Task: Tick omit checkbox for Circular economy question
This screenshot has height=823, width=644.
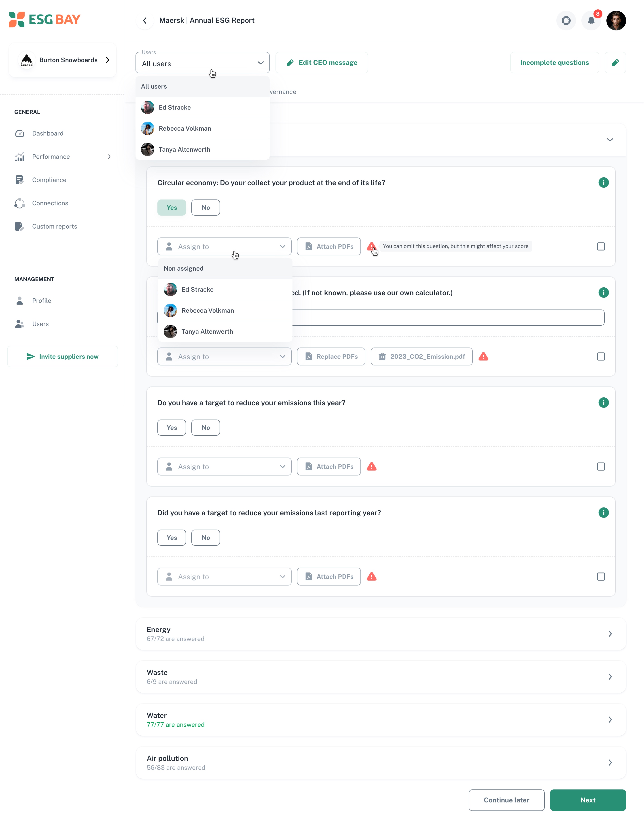Action: [x=601, y=246]
